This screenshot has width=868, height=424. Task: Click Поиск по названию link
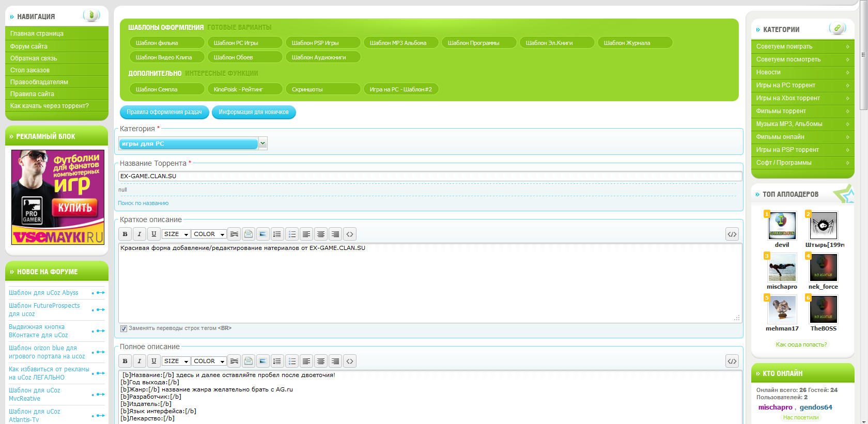pos(143,203)
